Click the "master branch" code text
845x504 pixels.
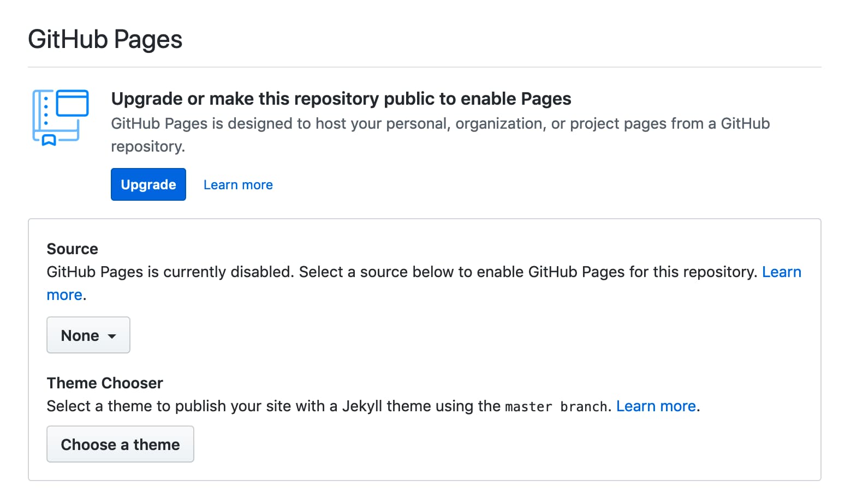tap(556, 407)
